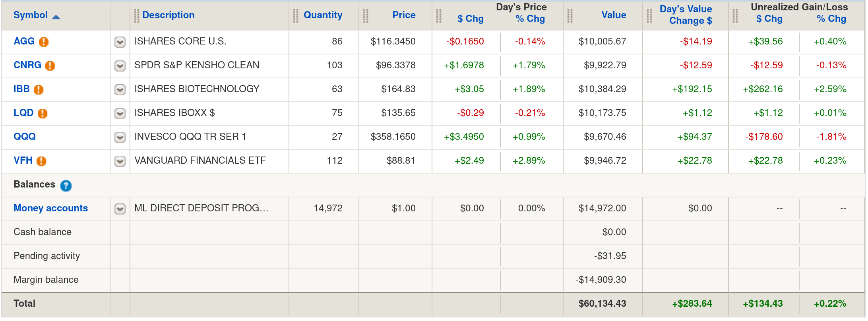Viewport: 868px width, 321px height.
Task: Click the orange alert icon beside AGG
Action: 44,42
